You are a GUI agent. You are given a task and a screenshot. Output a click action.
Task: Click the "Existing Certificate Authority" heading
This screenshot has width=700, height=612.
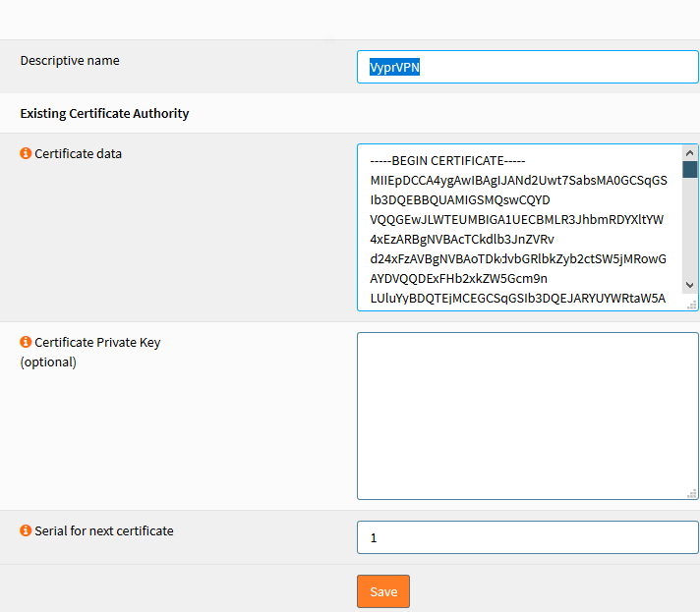point(104,113)
